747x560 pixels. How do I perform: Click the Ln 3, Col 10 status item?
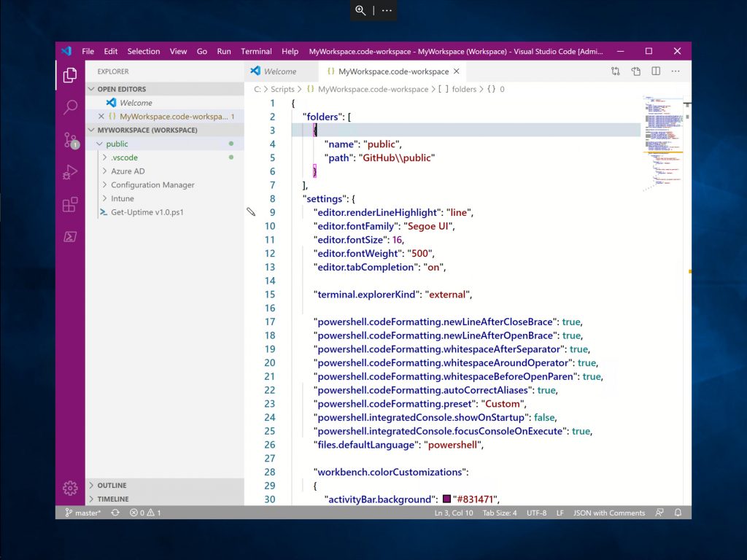coord(454,513)
